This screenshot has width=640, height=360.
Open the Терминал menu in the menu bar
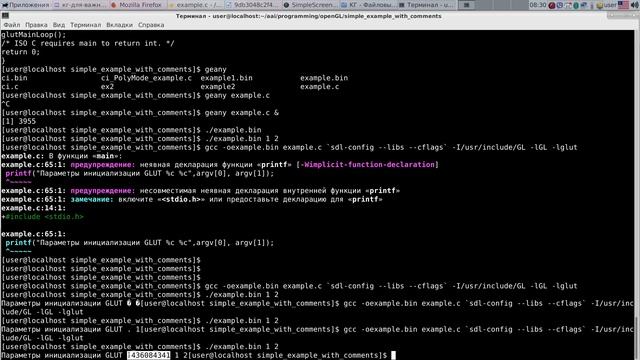pos(85,25)
